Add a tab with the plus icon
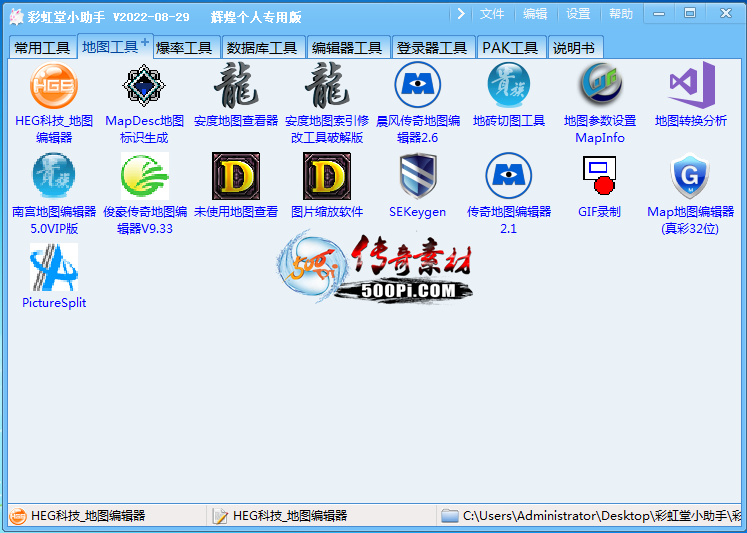This screenshot has width=747, height=533. 145,42
